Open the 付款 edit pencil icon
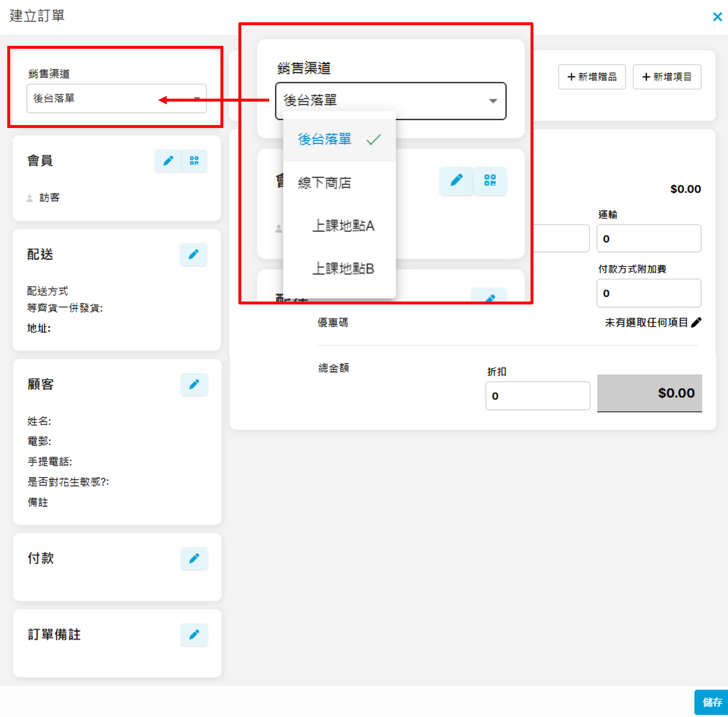The image size is (728, 717). point(194,559)
